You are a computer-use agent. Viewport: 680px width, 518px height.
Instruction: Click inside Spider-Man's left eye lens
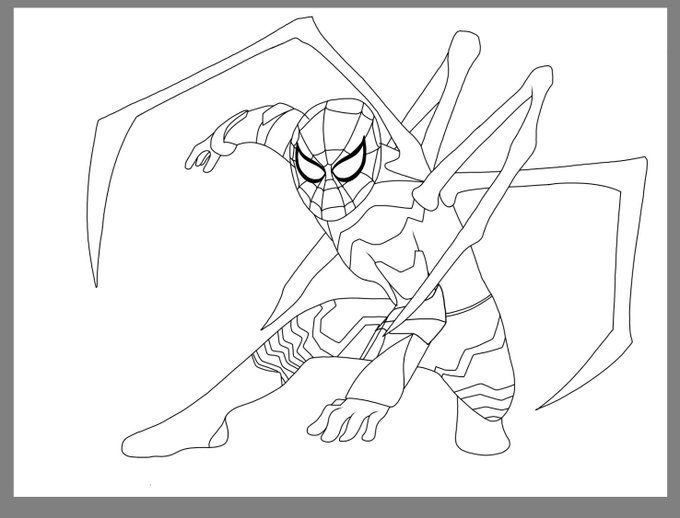pyautogui.click(x=310, y=166)
